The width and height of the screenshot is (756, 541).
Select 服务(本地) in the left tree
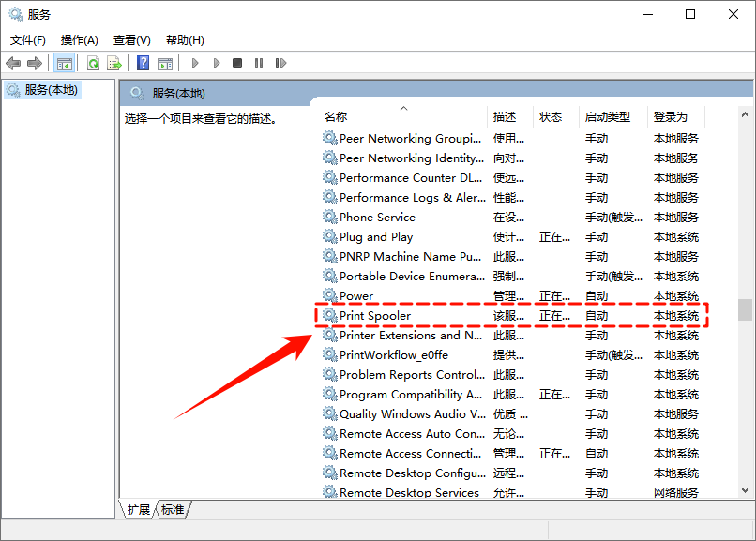(52, 90)
